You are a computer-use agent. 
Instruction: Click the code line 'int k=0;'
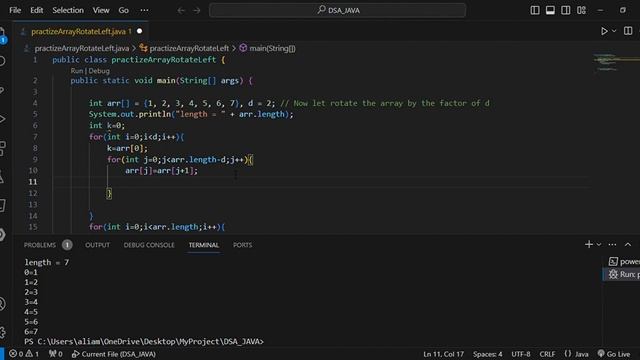pos(107,125)
